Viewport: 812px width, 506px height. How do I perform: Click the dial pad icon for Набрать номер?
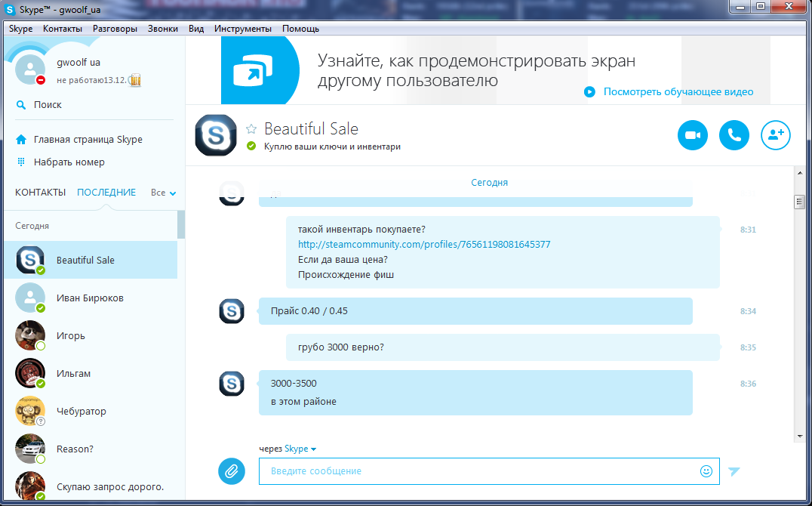pyautogui.click(x=21, y=162)
